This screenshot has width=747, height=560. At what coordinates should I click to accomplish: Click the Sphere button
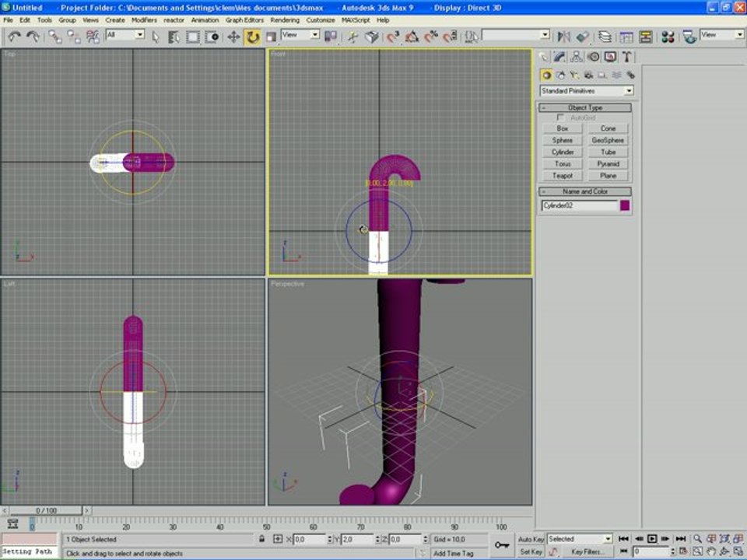(x=562, y=141)
